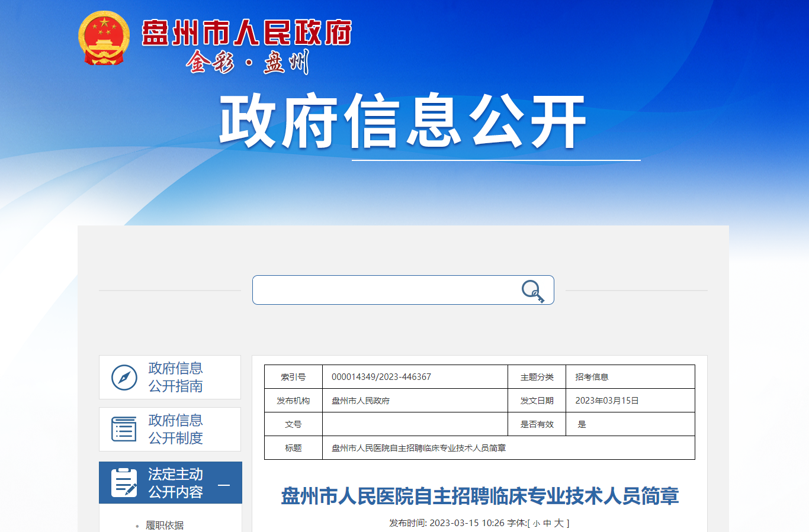Set font size to 小
The width and height of the screenshot is (809, 532).
[537, 524]
